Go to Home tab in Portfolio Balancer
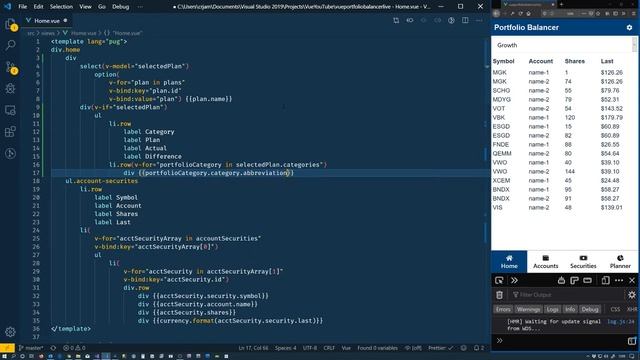 (509, 262)
